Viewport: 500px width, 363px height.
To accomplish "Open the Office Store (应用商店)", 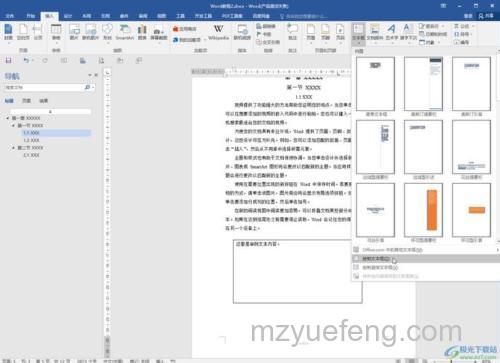I will pyautogui.click(x=185, y=29).
